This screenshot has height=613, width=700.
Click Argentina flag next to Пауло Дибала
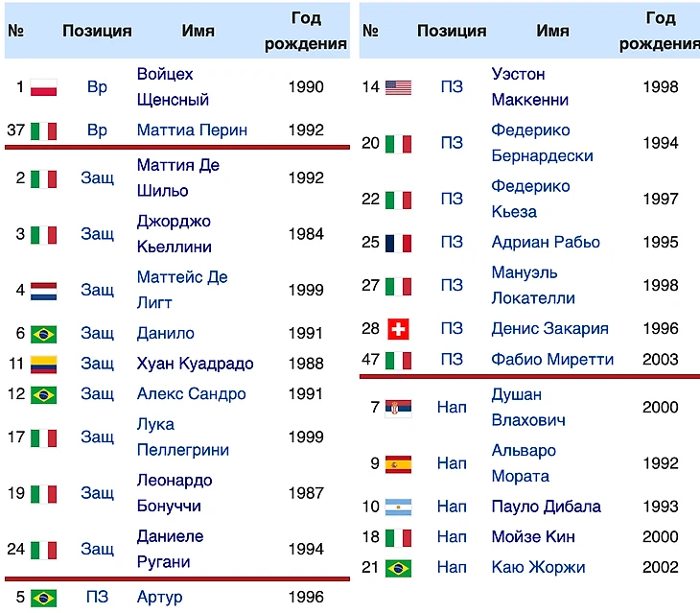[x=398, y=507]
